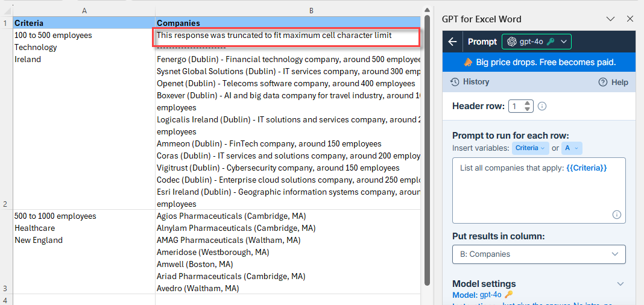This screenshot has height=305, width=644.
Task: Click inside the prompt text area
Action: pos(539,190)
